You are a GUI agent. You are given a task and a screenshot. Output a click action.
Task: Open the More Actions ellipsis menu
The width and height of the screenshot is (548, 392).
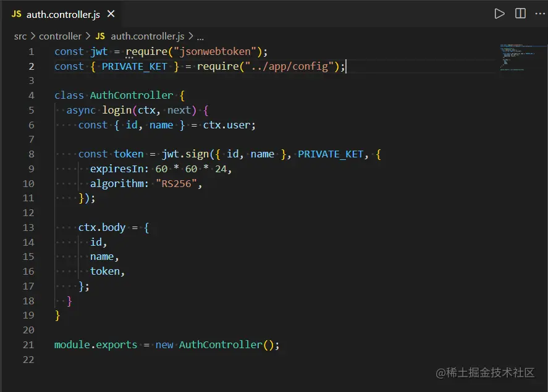[540, 14]
